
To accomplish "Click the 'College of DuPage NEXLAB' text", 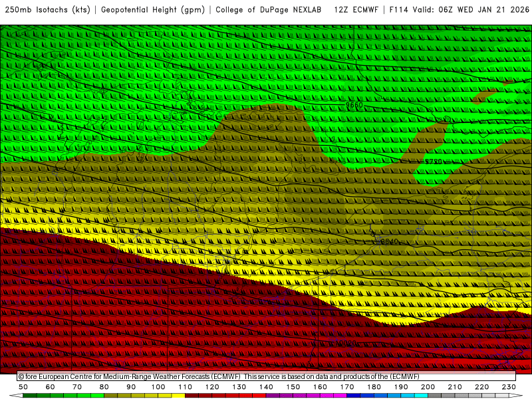I will (x=269, y=9).
